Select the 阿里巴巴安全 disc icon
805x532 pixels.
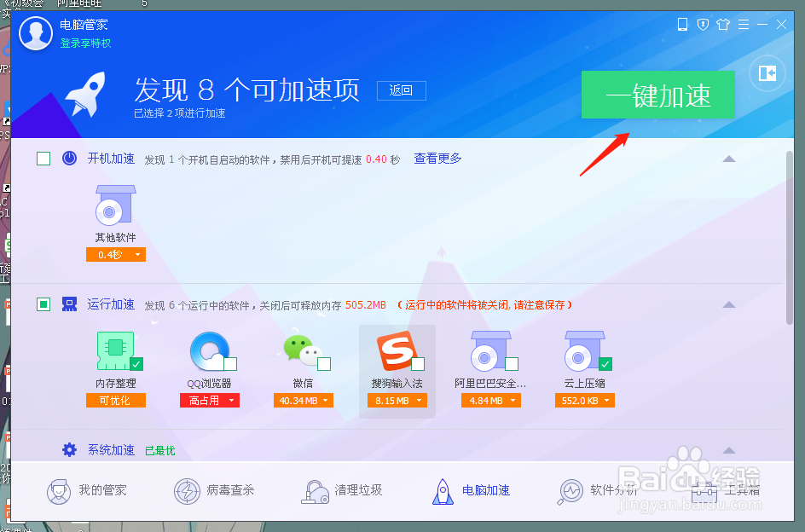(491, 350)
